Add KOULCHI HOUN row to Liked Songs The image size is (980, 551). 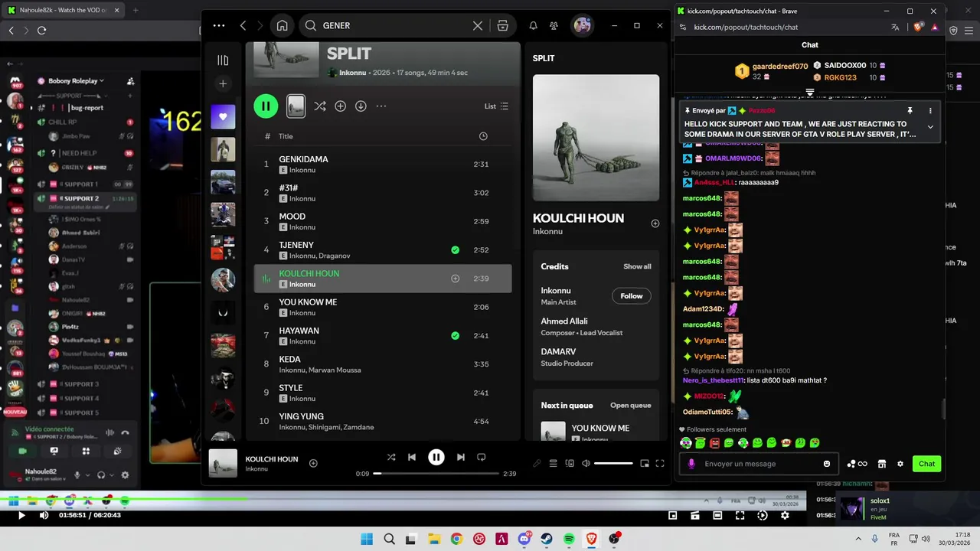pyautogui.click(x=455, y=279)
